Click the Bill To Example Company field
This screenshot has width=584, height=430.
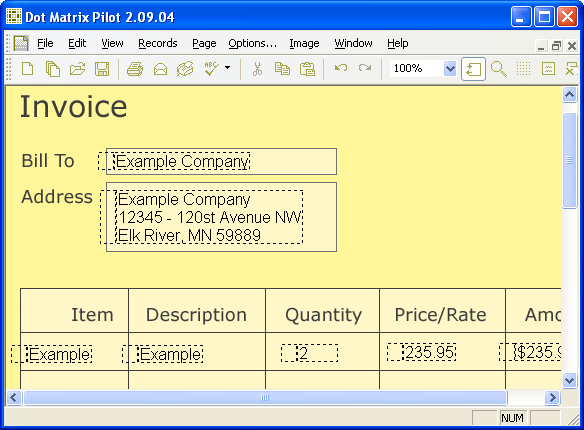click(x=221, y=161)
